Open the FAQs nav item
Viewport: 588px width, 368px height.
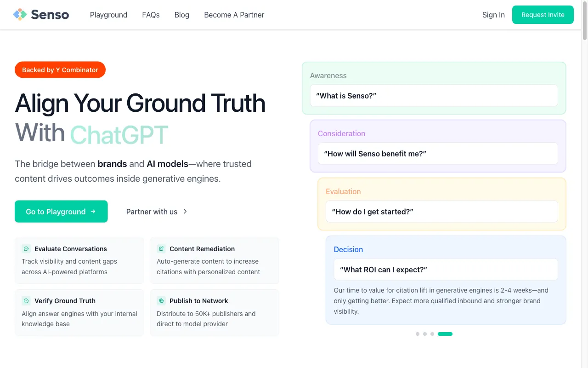coord(151,15)
